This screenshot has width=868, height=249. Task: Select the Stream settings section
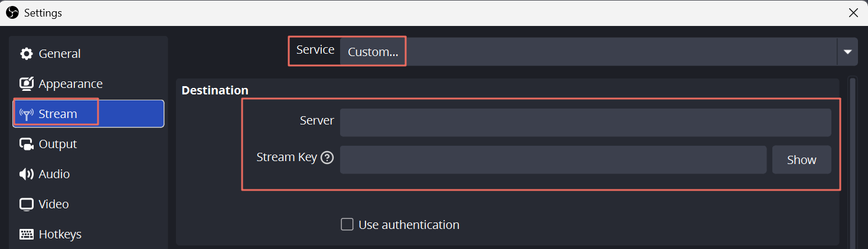(89, 114)
